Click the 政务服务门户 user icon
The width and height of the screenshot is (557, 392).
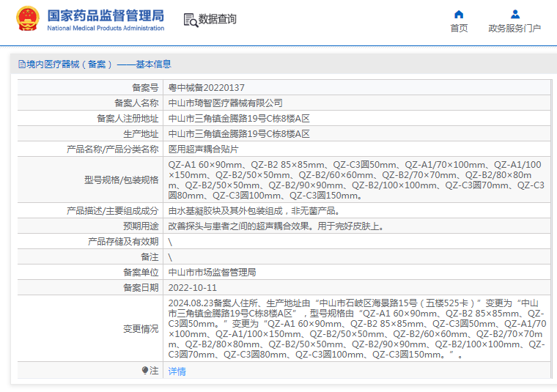515,14
